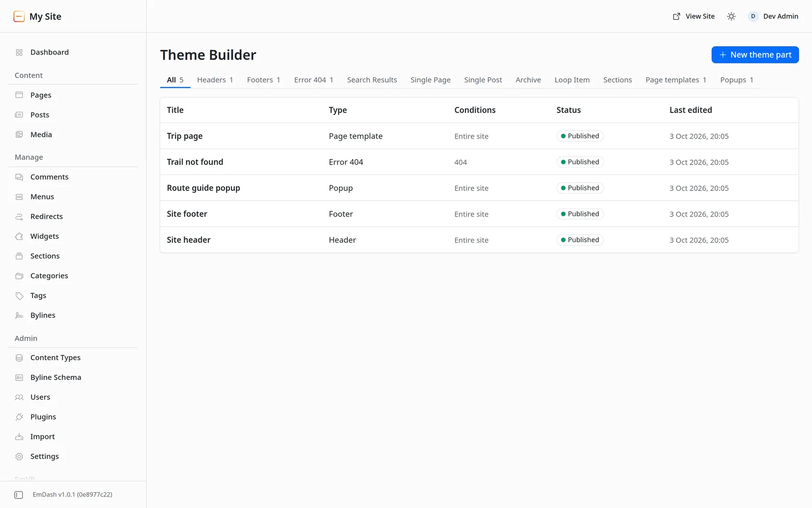Screen dimensions: 812x508
Task: Open the Dev Admin avatar
Action: [753, 16]
